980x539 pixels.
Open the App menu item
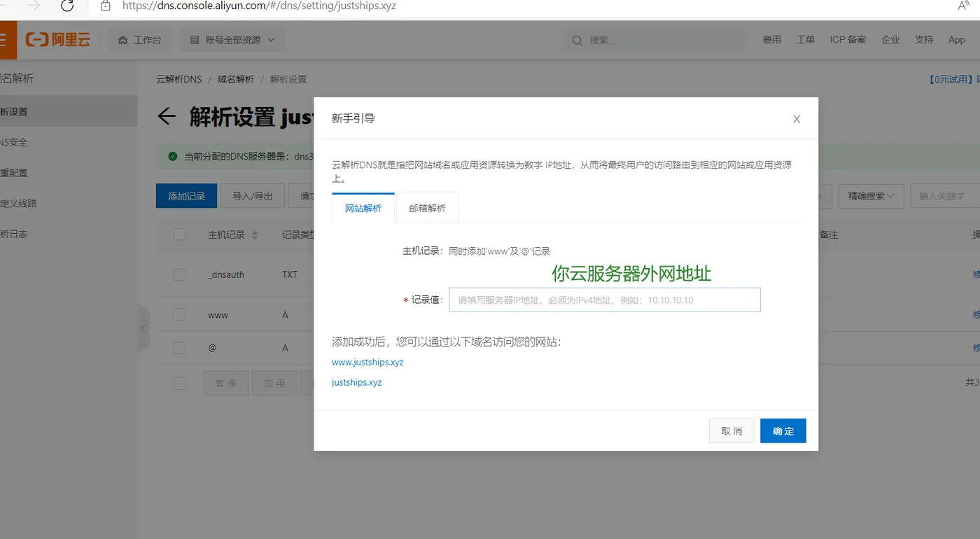click(957, 40)
